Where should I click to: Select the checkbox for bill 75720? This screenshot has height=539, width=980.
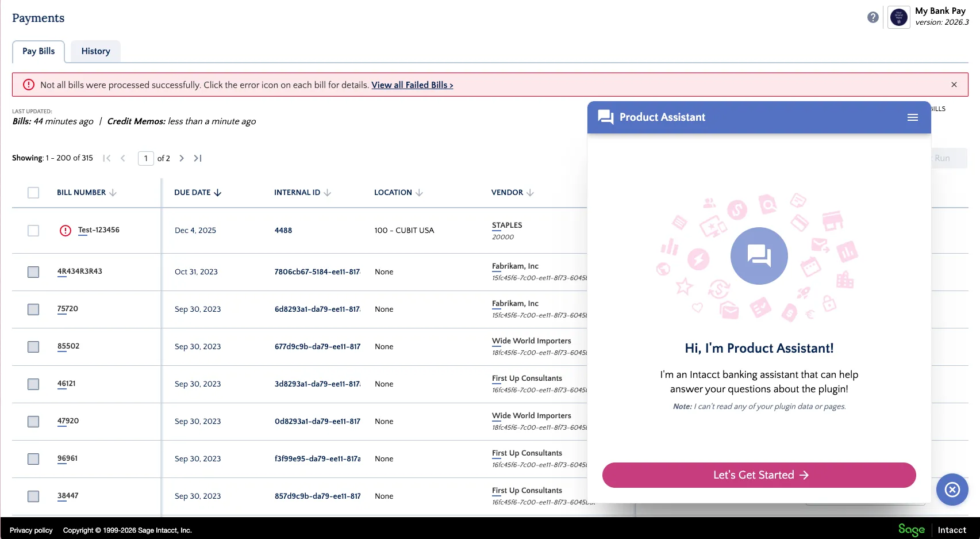tap(33, 309)
